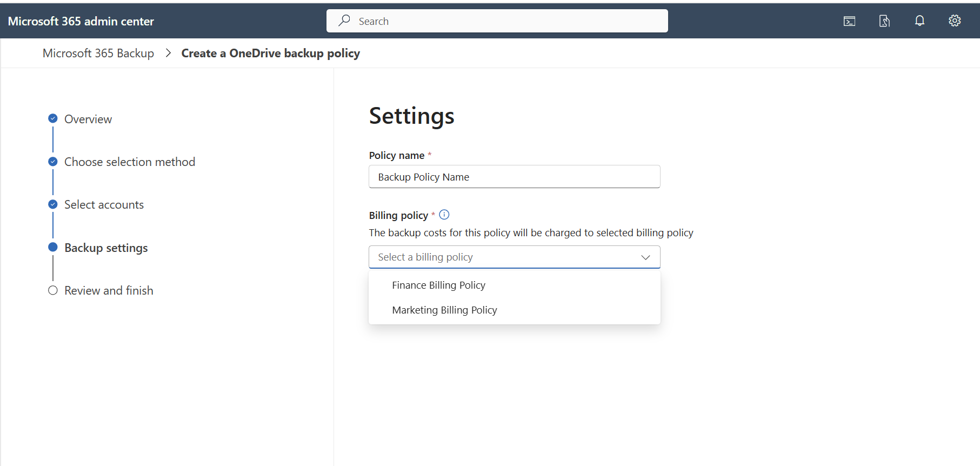Screen dimensions: 980x466
Task: Click the magnifier icon in search box
Action: click(x=344, y=21)
